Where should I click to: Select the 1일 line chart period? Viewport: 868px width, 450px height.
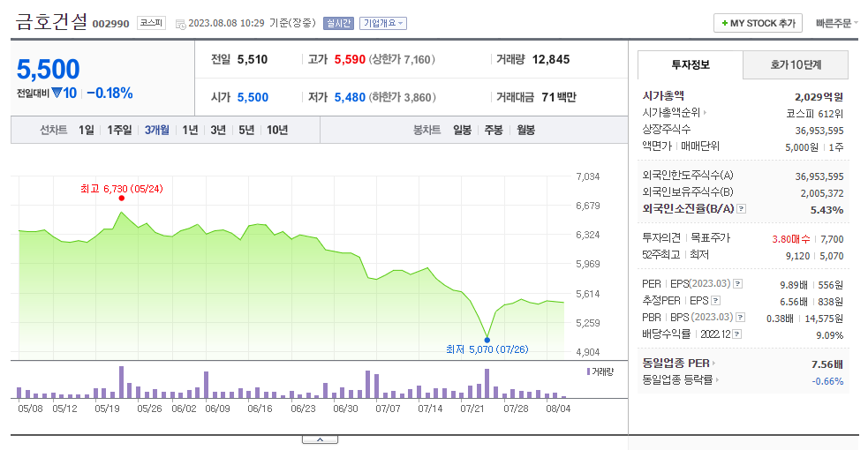pos(87,130)
